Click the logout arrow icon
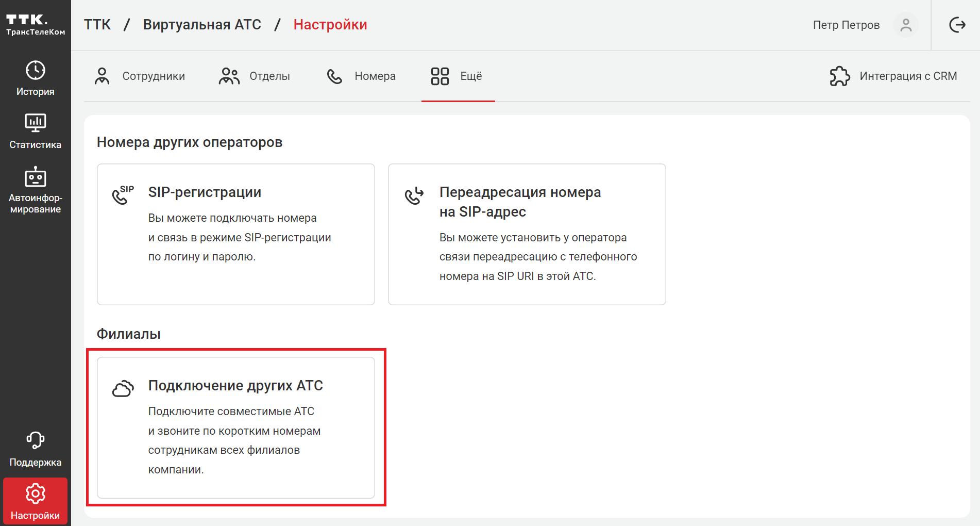 tap(957, 25)
